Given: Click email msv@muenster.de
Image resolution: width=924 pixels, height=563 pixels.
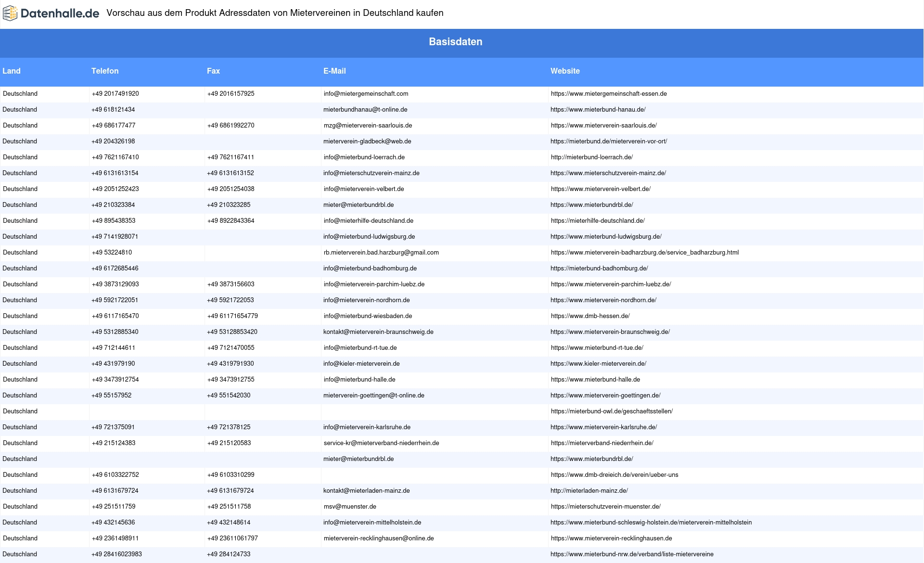Looking at the screenshot, I should 350,507.
